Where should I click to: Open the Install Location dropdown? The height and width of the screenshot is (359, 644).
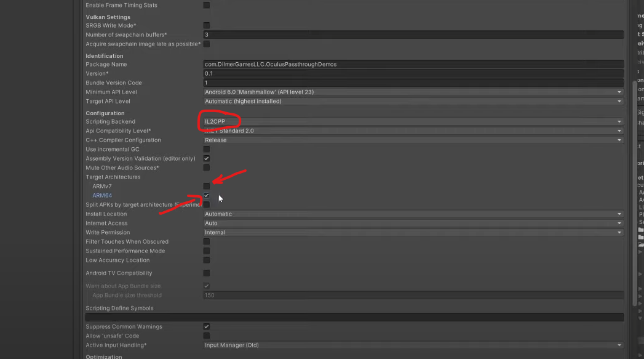tap(412, 214)
